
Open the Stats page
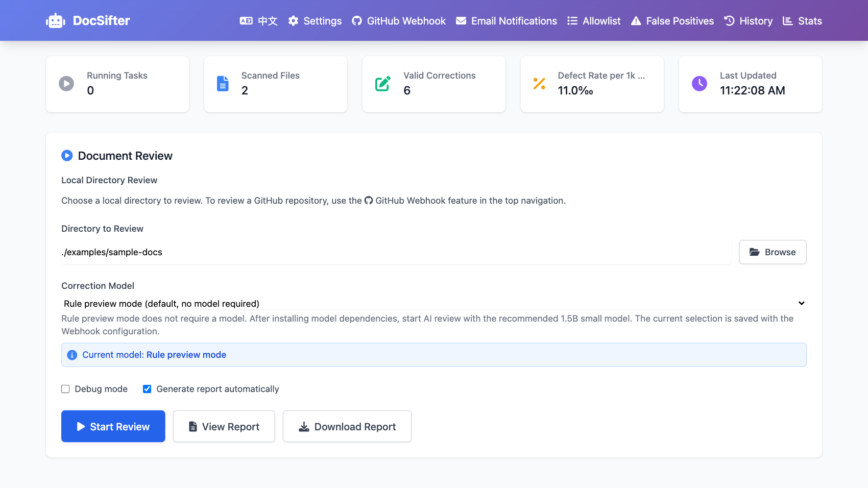803,21
